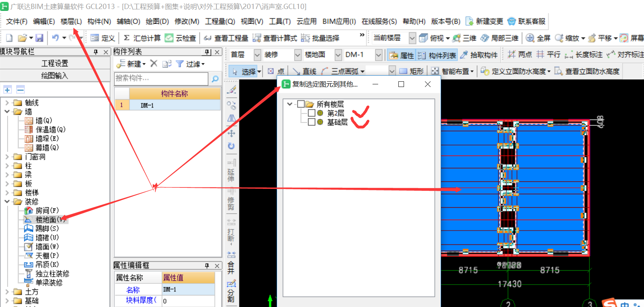Open the BIM应用(I) menu
The width and height of the screenshot is (644, 307).
pos(339,21)
